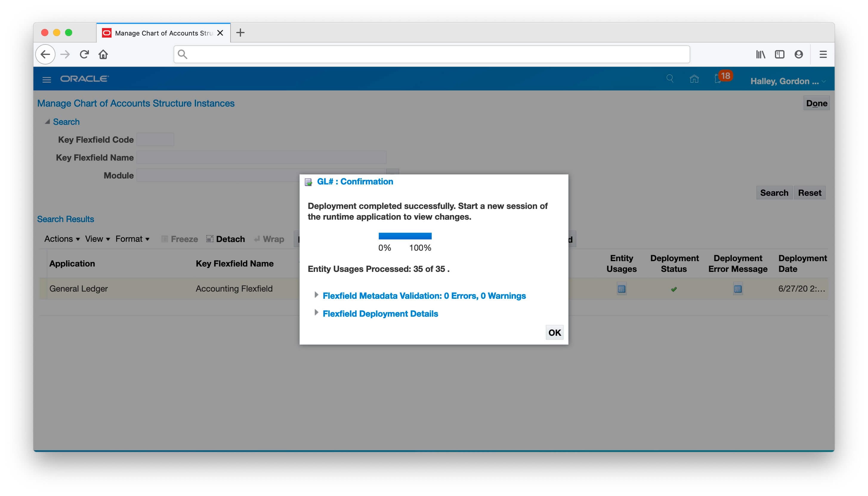Viewport: 868px width, 496px height.
Task: Sort by Application column header
Action: tap(72, 263)
